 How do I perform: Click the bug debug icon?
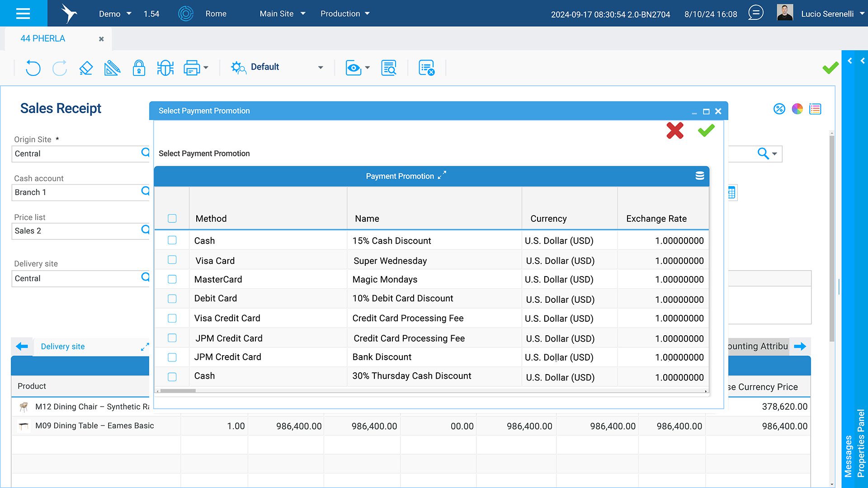point(165,68)
